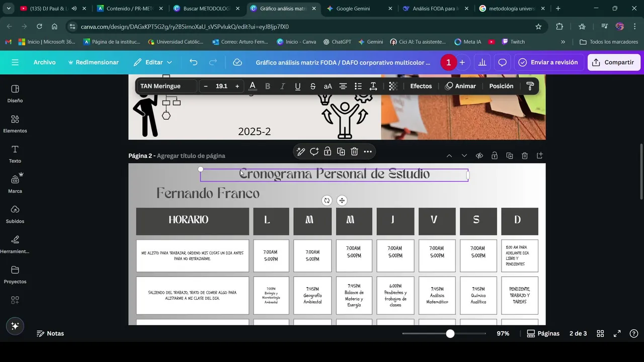Expand the Editar dropdown
Viewport: 644px width, 362px height.
tap(153, 62)
